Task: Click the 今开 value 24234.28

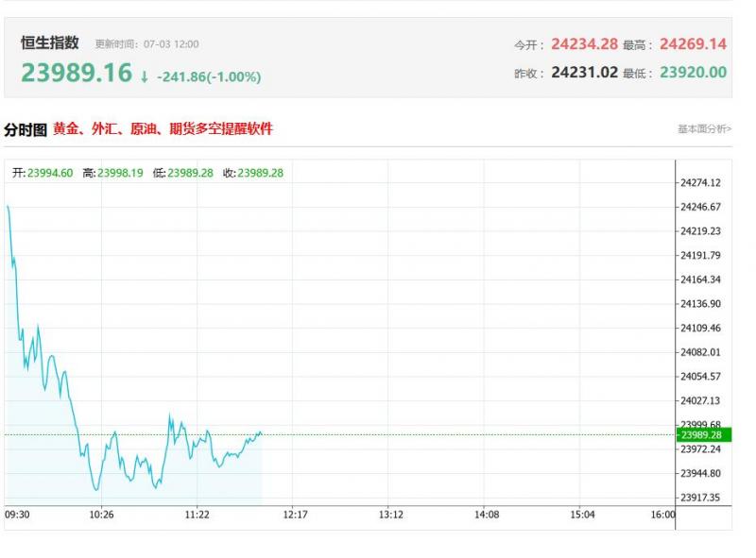Action: click(x=584, y=43)
